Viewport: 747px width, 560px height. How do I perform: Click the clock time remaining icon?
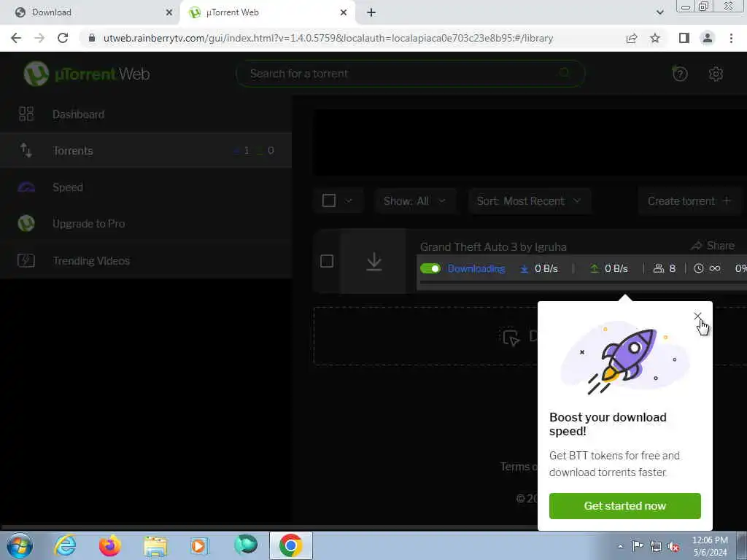coord(698,268)
